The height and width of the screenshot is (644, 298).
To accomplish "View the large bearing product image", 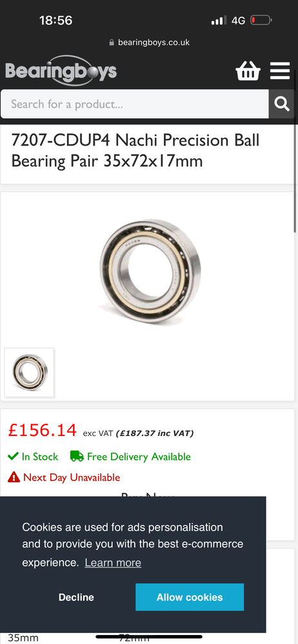I will click(150, 271).
